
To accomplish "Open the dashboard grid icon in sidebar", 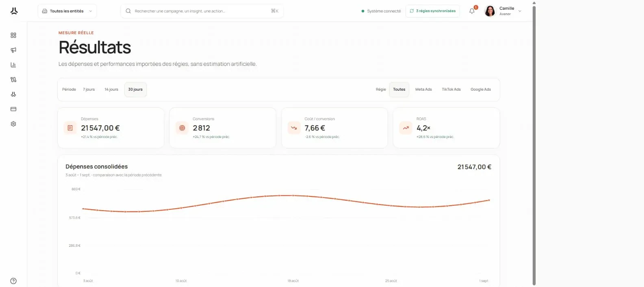I will tap(13, 35).
